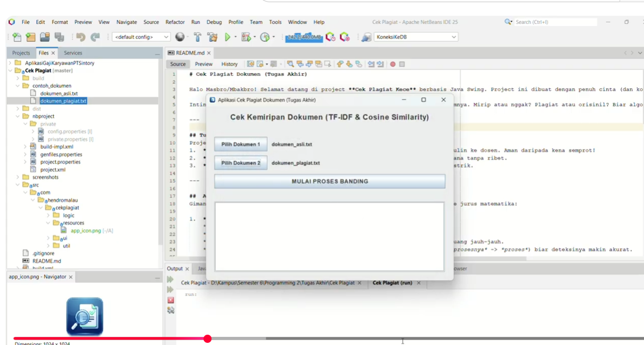Click the red macro recording icon
Viewport: 644px width, 345px height.
click(x=393, y=64)
